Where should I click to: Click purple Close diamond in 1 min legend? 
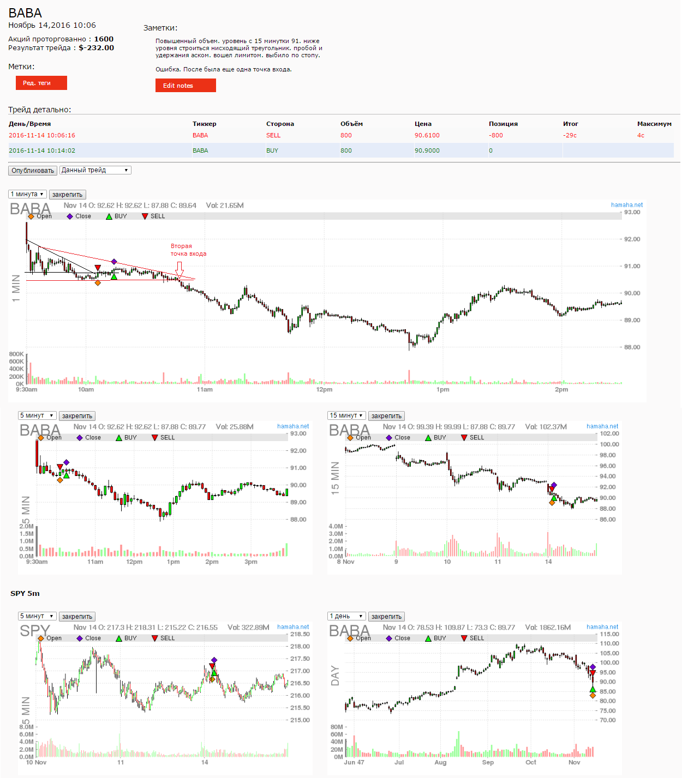pos(70,216)
